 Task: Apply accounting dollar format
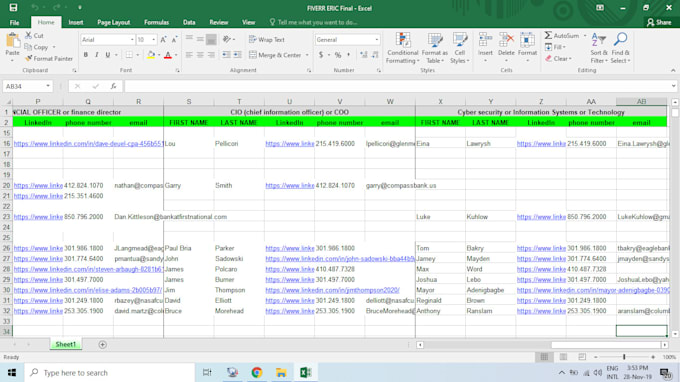(321, 55)
